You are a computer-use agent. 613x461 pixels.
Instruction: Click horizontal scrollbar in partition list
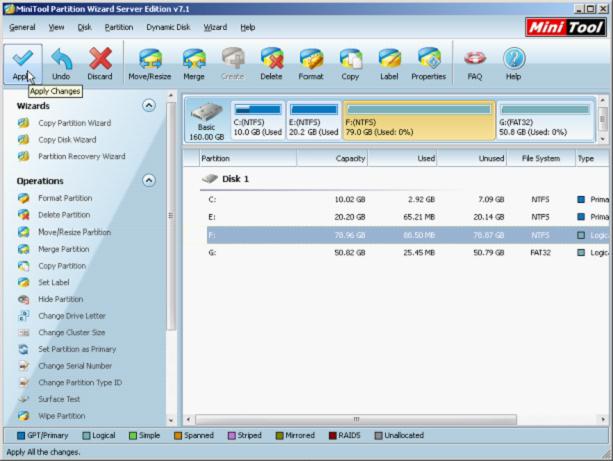(356, 420)
